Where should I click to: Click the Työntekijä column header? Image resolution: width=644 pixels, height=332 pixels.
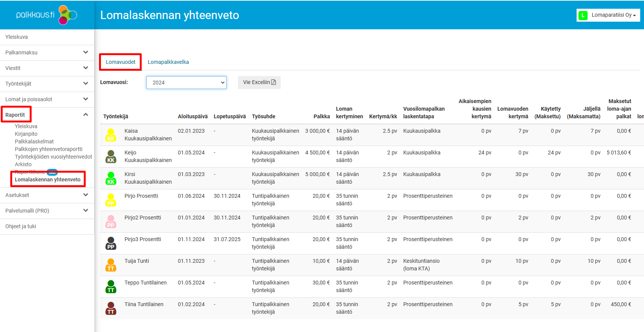[116, 116]
